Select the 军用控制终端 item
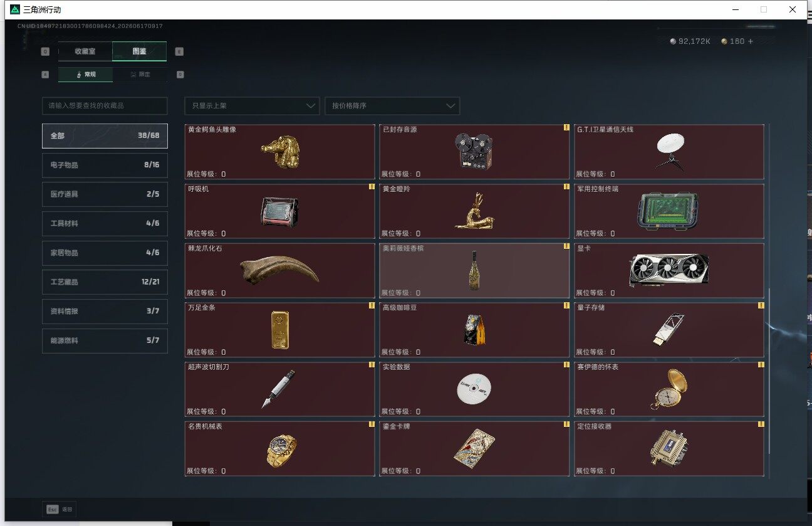This screenshot has height=526, width=812. (x=669, y=211)
